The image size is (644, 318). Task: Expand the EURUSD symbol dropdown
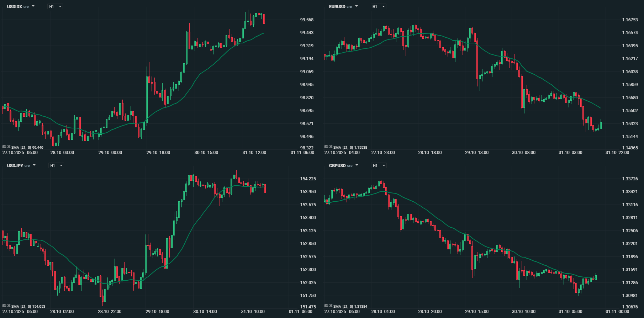click(x=357, y=6)
